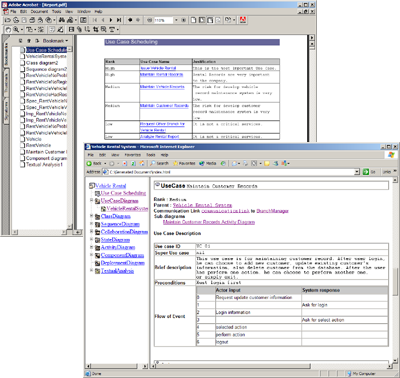This screenshot has width=400, height=378.
Task: Open the Help menu in Internet Explorer
Action: [164, 155]
